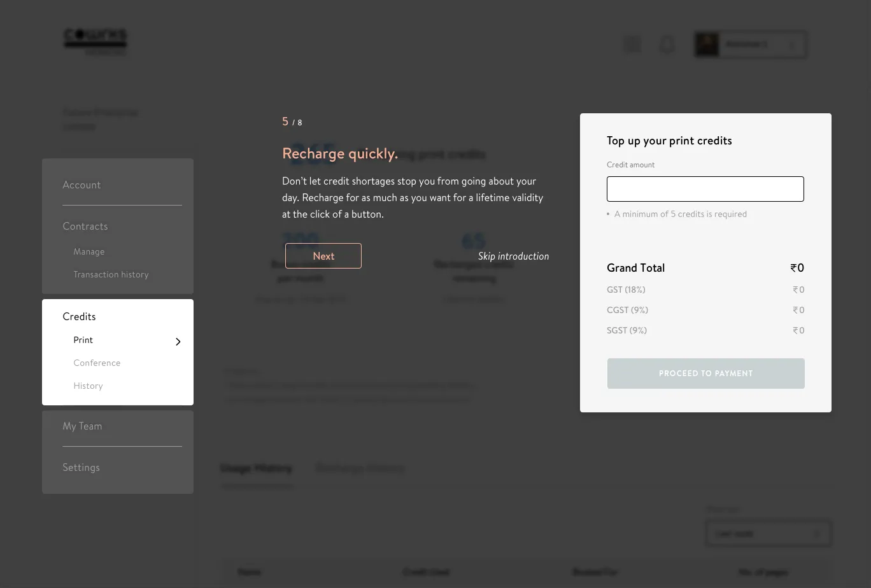Click the Coworks logo
The width and height of the screenshot is (871, 588).
pos(96,42)
